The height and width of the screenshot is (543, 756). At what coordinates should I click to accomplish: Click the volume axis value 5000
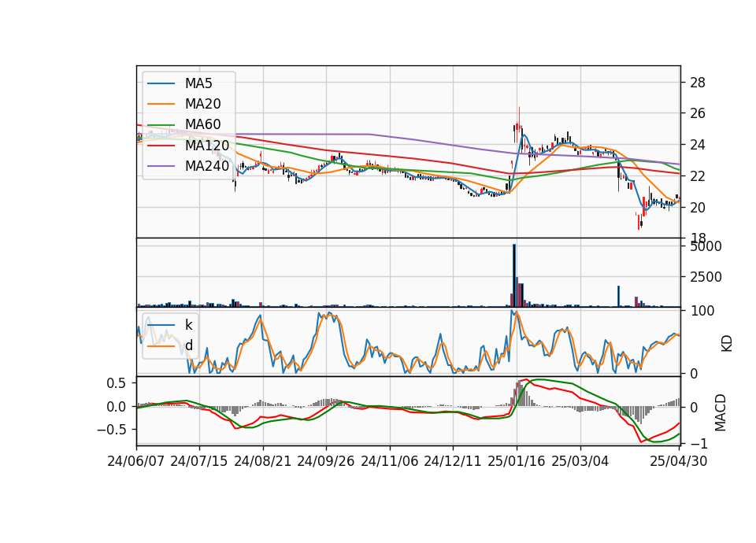point(706,246)
